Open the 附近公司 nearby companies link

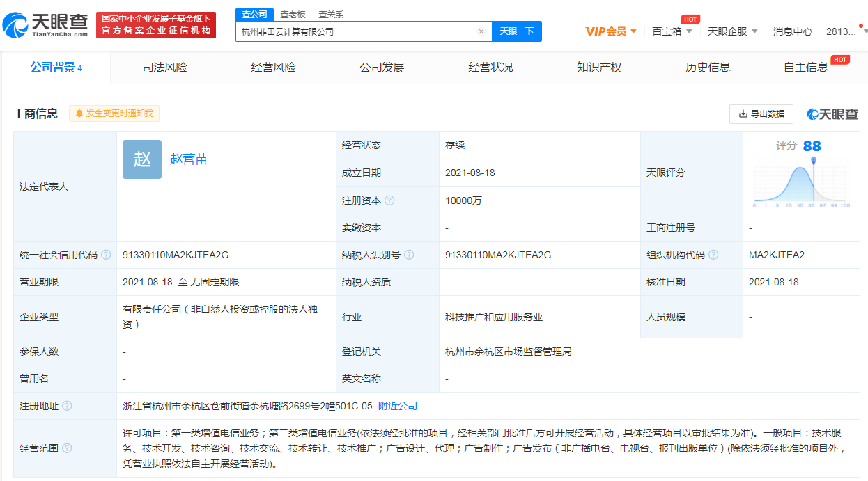pos(398,406)
